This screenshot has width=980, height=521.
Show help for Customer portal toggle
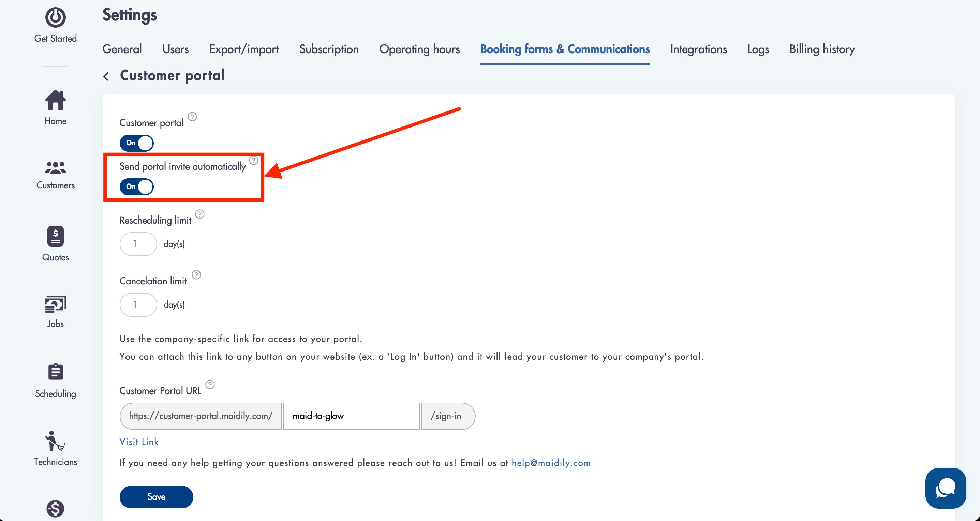coord(193,117)
